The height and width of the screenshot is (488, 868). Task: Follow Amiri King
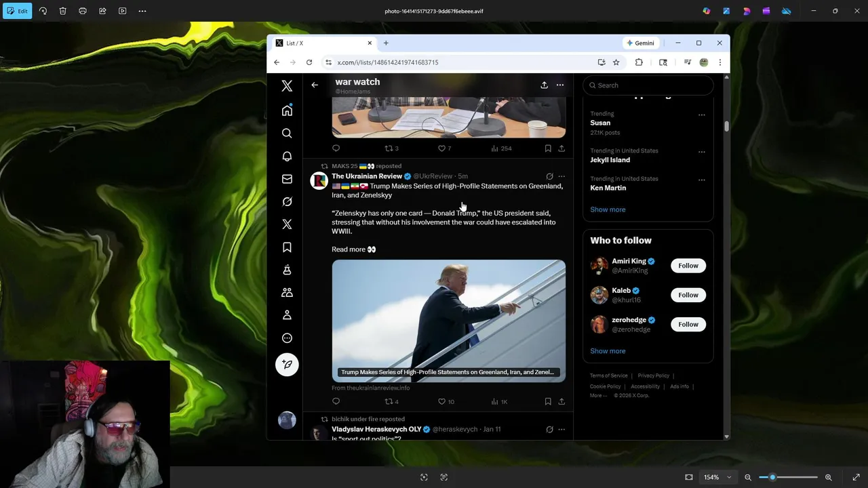[688, 266]
